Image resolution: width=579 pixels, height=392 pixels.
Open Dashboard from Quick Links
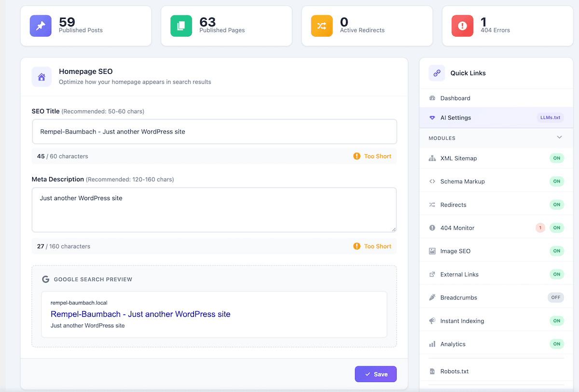coord(496,98)
